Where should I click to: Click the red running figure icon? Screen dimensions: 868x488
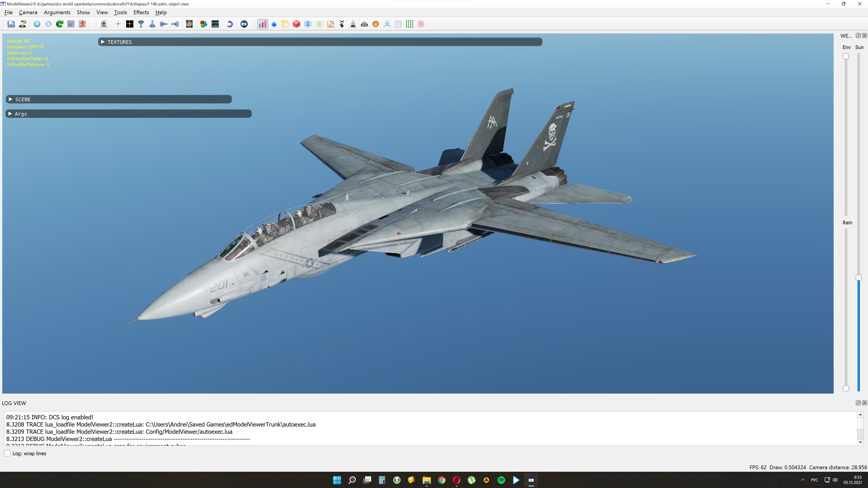(x=82, y=24)
